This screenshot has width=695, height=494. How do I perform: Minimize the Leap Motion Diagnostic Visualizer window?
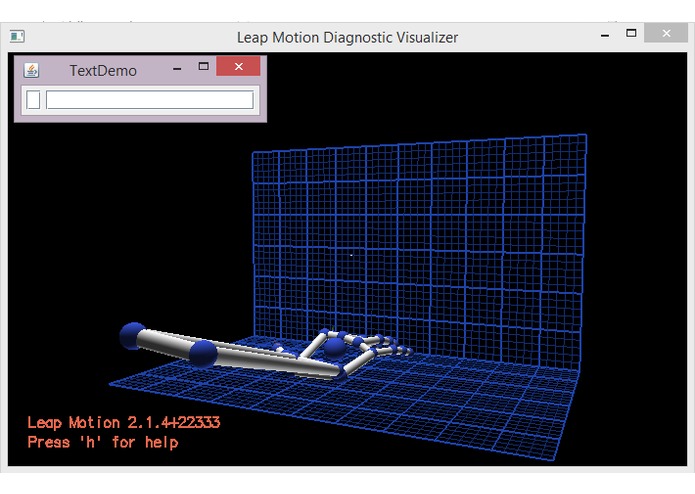tap(605, 35)
